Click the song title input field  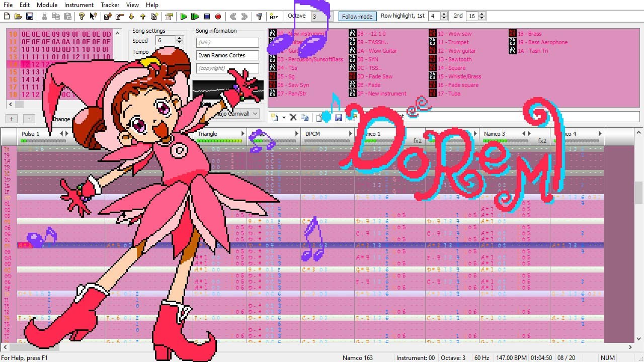click(x=227, y=43)
